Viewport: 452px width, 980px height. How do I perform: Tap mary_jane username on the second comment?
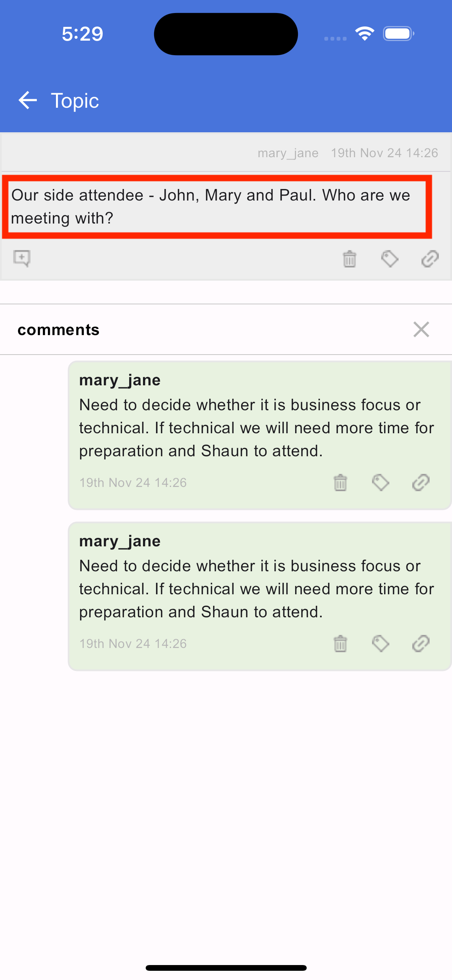coord(120,541)
